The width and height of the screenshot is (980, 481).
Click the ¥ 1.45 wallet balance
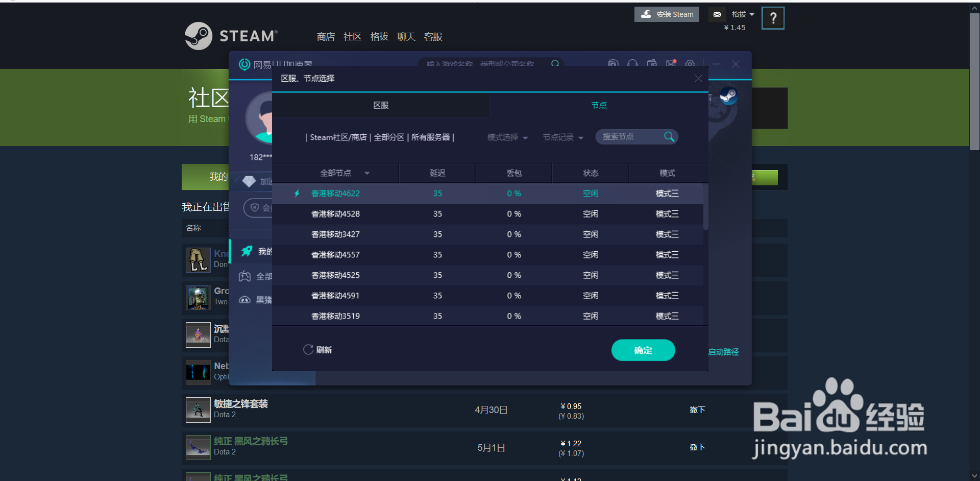[x=734, y=28]
